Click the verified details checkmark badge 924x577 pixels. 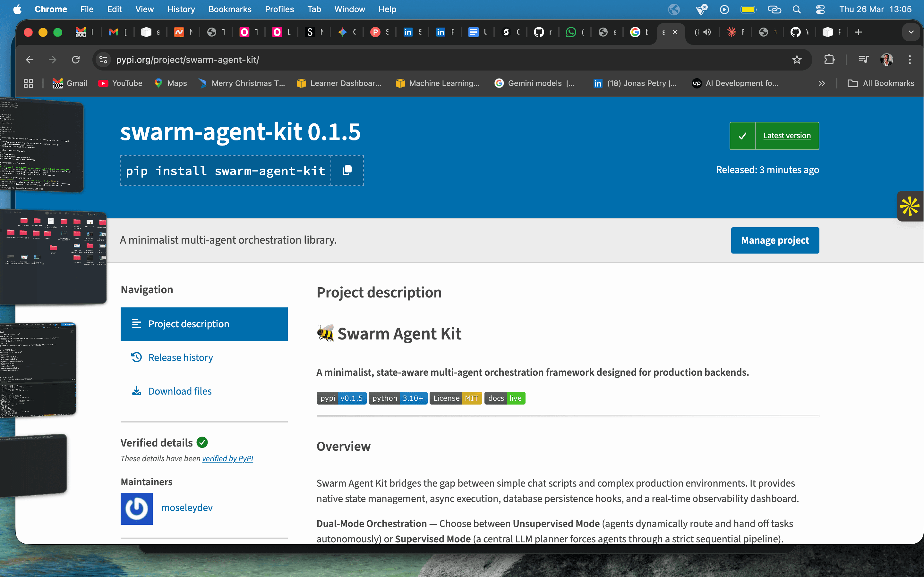pos(202,442)
